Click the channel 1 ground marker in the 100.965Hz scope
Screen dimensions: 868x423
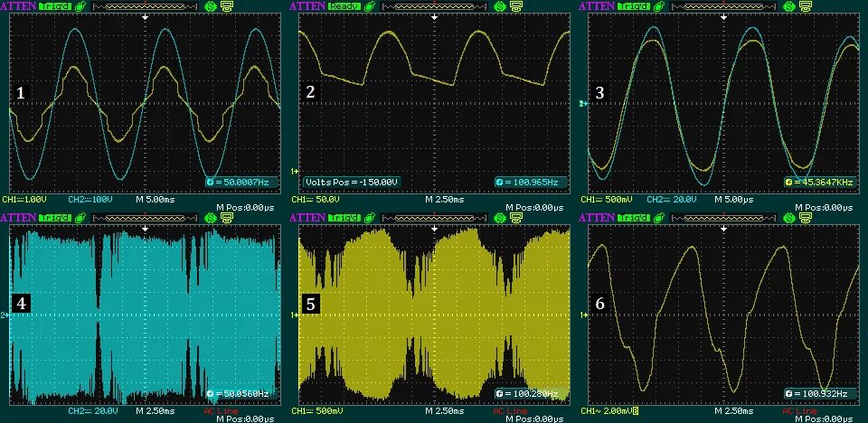[295, 171]
